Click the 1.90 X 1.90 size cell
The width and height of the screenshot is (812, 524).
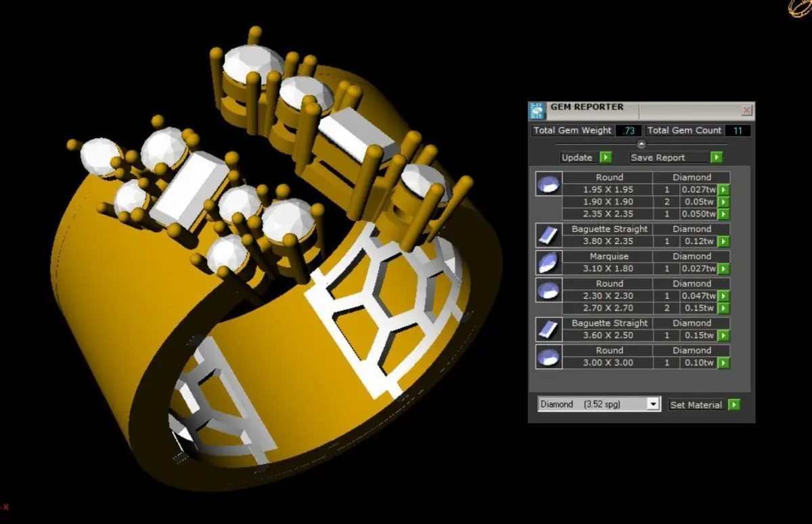(609, 202)
